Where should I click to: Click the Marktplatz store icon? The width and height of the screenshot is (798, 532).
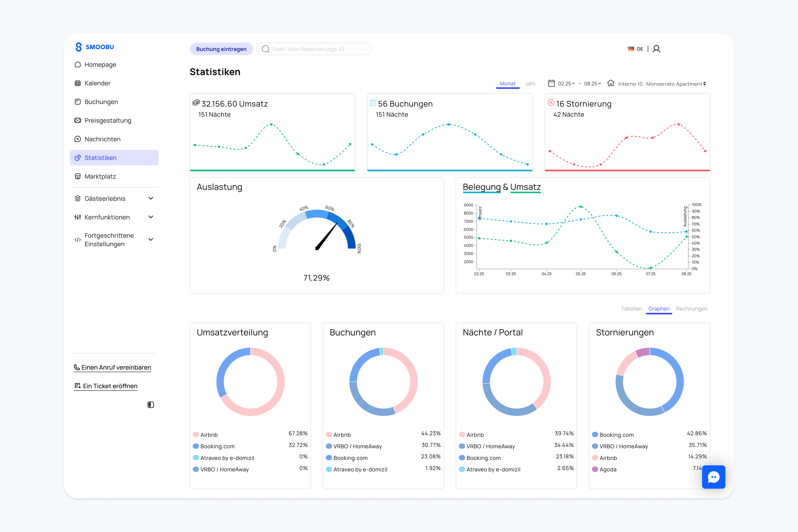(x=78, y=176)
